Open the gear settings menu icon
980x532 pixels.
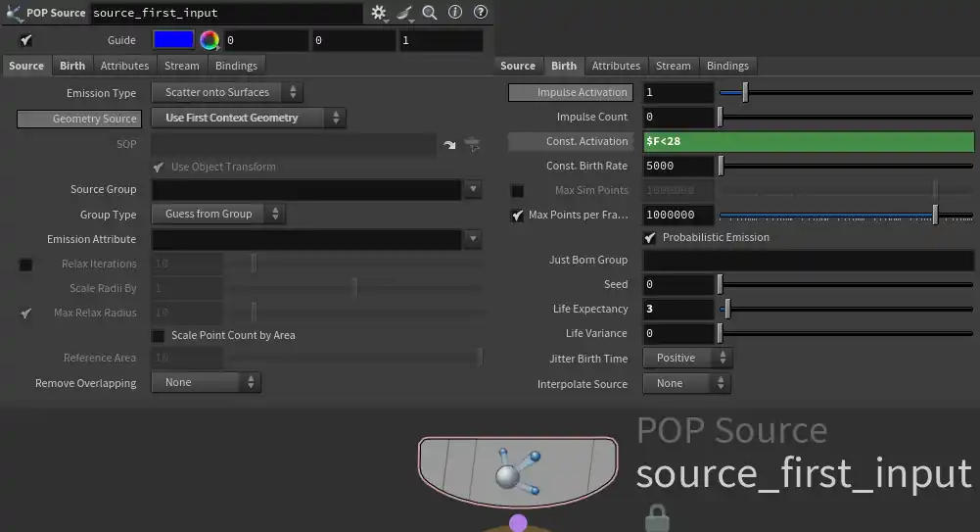(x=378, y=13)
